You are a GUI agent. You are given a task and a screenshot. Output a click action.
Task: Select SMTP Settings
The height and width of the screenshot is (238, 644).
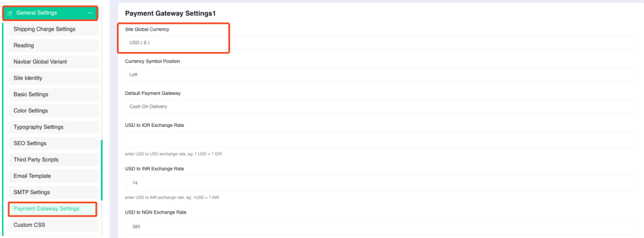click(53, 192)
